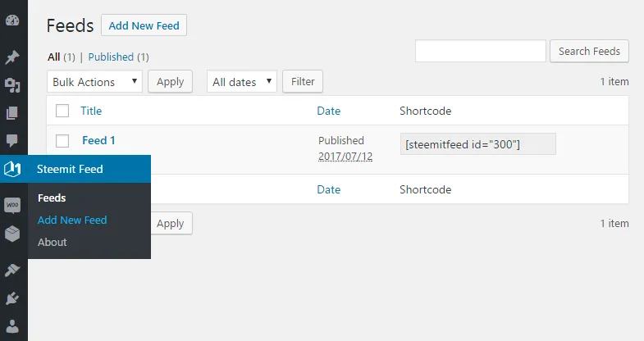644x341 pixels.
Task: Open the Dashboard icon in sidebar
Action: pyautogui.click(x=12, y=20)
